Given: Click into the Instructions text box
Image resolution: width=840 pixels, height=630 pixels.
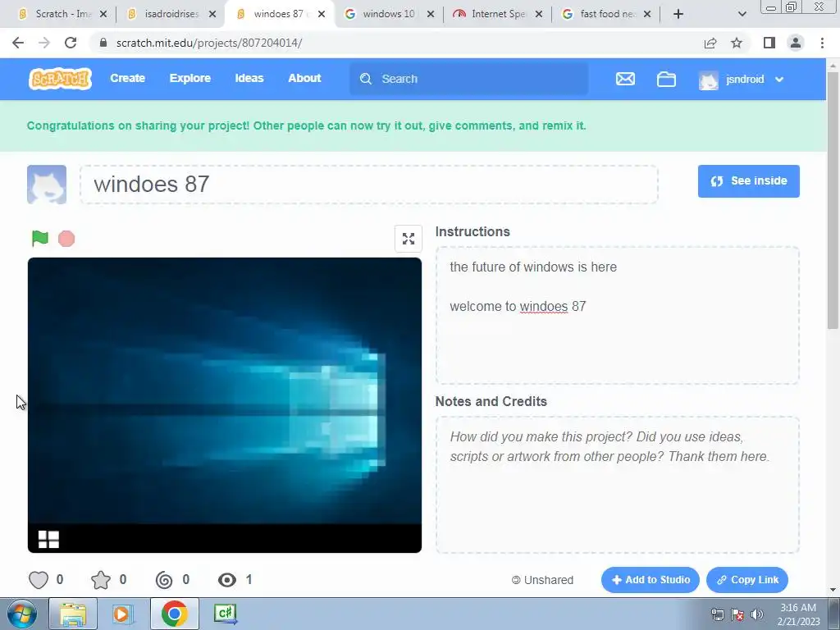Looking at the screenshot, I should 617,316.
